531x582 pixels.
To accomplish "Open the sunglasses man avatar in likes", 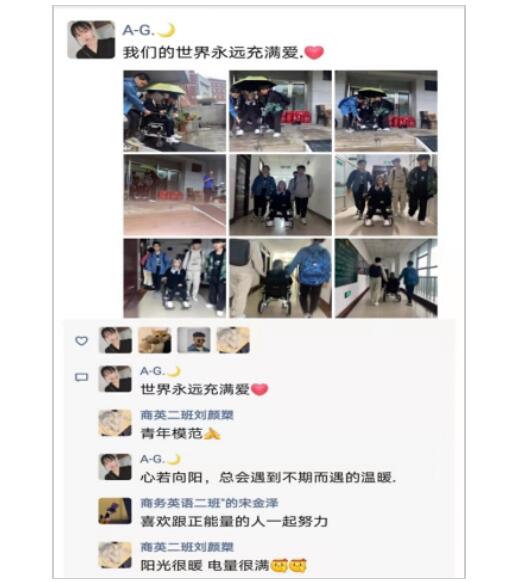I will tap(194, 340).
